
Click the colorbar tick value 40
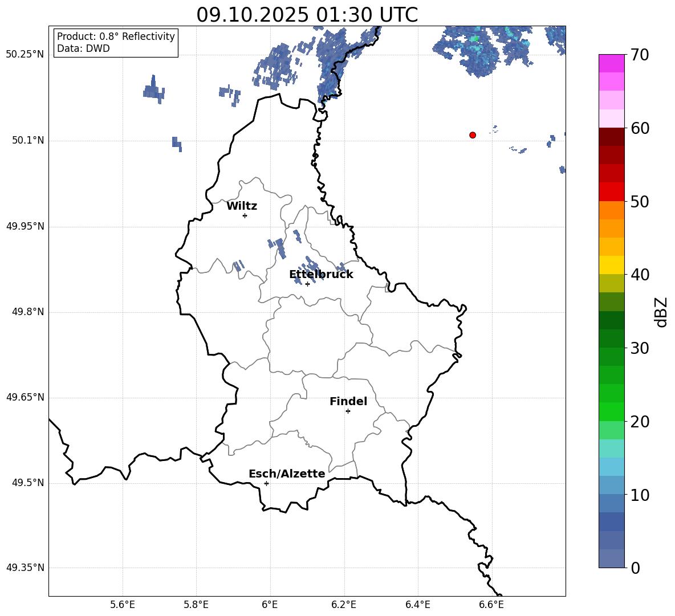640,275
